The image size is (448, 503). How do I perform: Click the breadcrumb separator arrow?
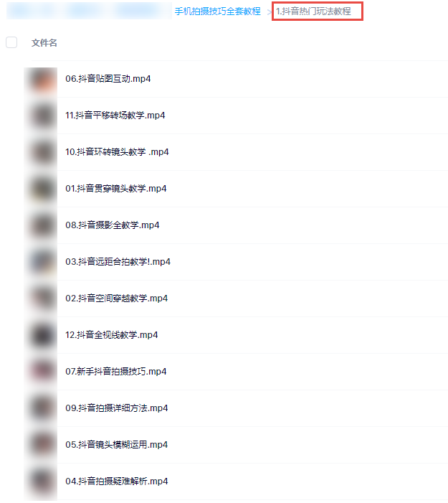[269, 12]
